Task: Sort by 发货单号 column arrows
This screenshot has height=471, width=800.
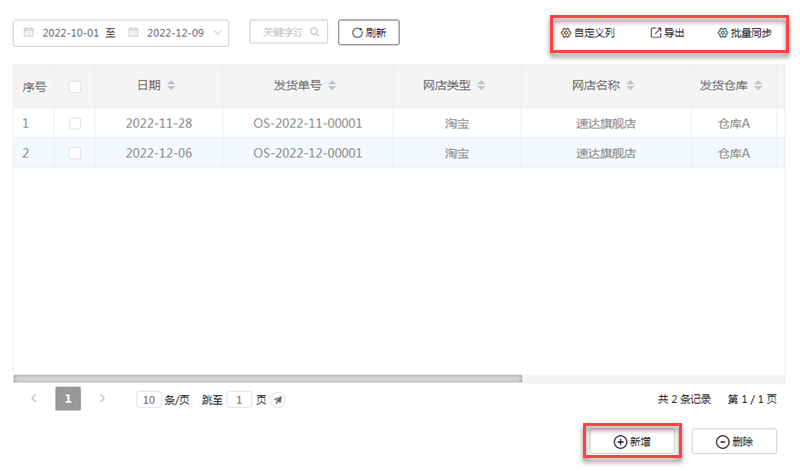Action: pyautogui.click(x=332, y=86)
